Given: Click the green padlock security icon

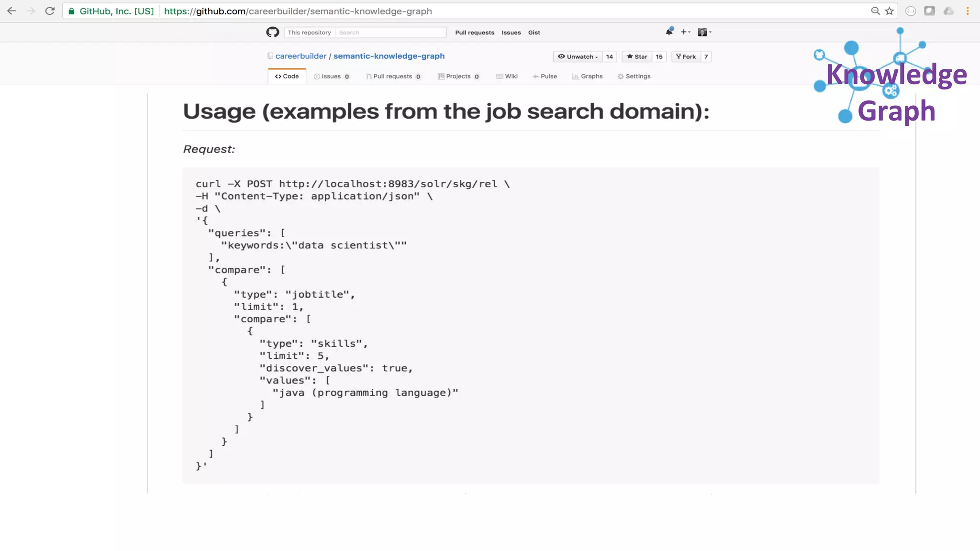Looking at the screenshot, I should (71, 11).
